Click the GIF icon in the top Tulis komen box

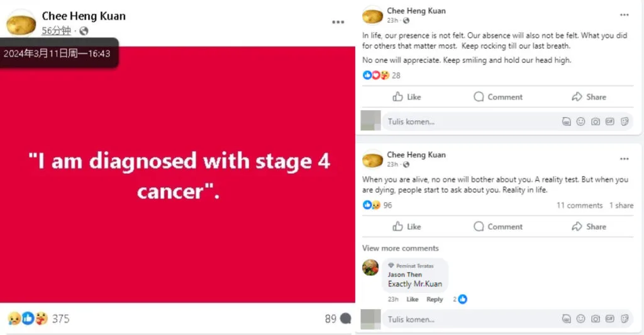609,122
